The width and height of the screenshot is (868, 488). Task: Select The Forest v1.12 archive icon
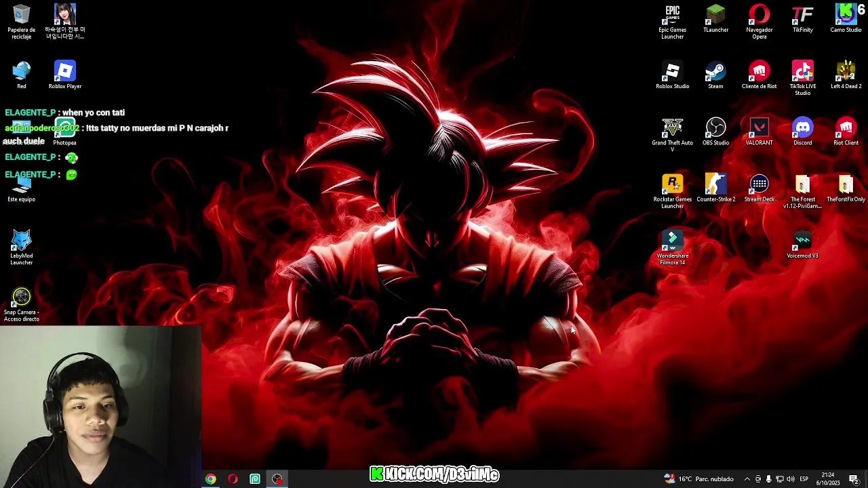tap(803, 191)
